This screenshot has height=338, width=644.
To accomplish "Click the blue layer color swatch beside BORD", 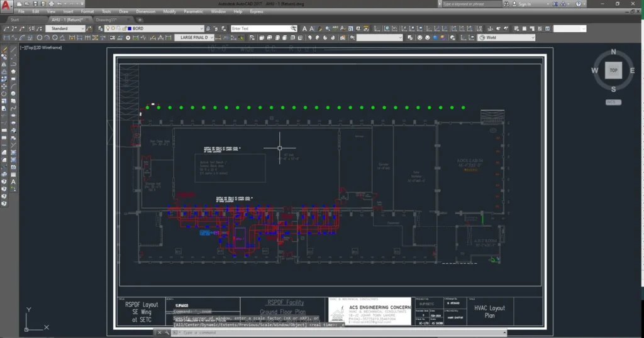I will point(129,28).
